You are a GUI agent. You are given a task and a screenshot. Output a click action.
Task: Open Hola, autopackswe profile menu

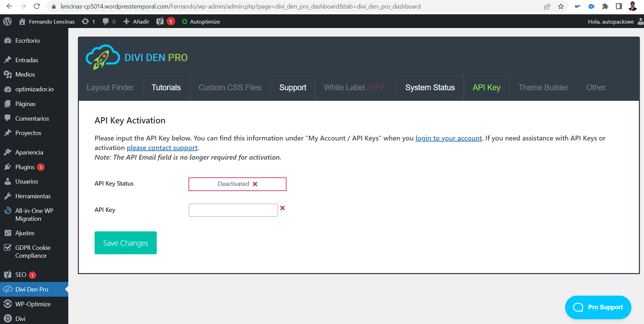pos(615,22)
